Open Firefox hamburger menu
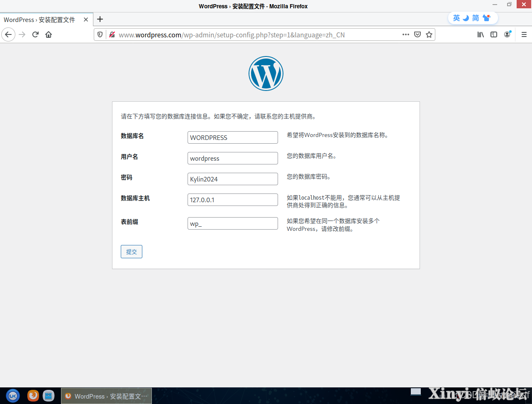This screenshot has height=404, width=532. pyautogui.click(x=524, y=34)
